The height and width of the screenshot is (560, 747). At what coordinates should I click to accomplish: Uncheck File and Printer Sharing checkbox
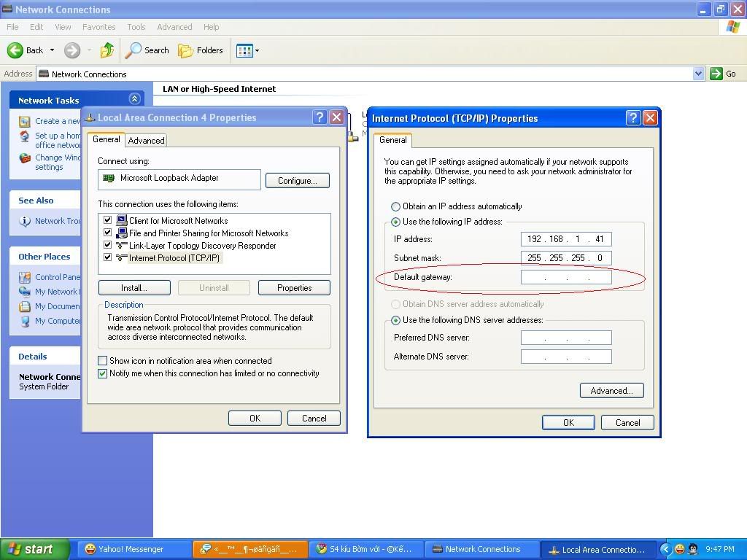pos(108,233)
